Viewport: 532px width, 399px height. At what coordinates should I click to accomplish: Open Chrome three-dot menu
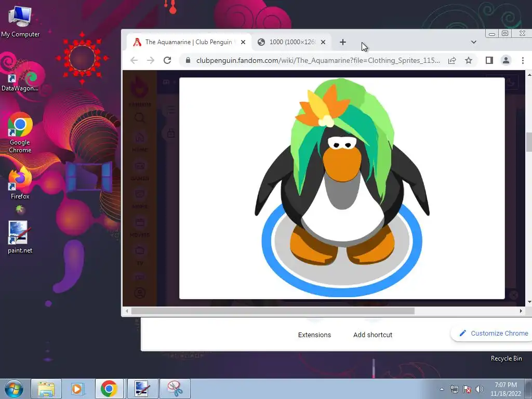coord(523,60)
